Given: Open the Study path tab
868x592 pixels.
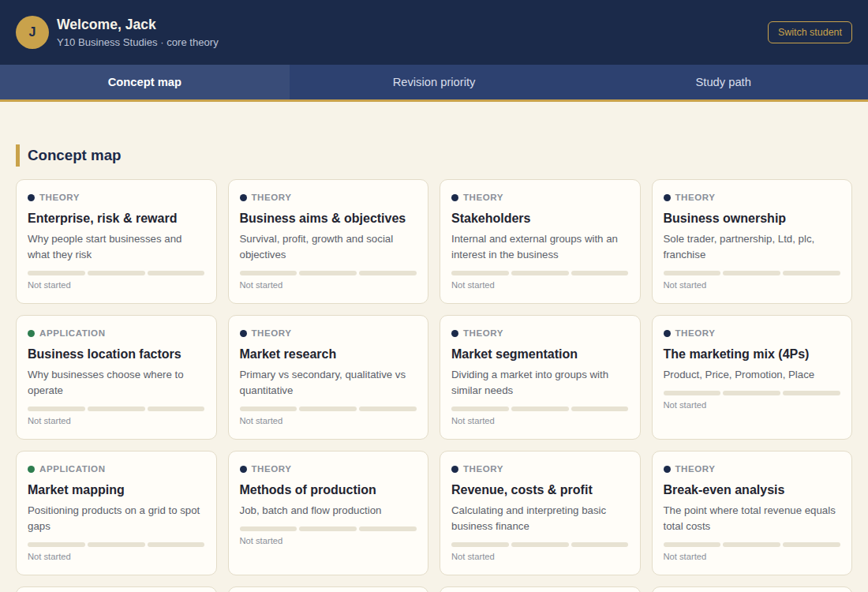Looking at the screenshot, I should point(723,82).
